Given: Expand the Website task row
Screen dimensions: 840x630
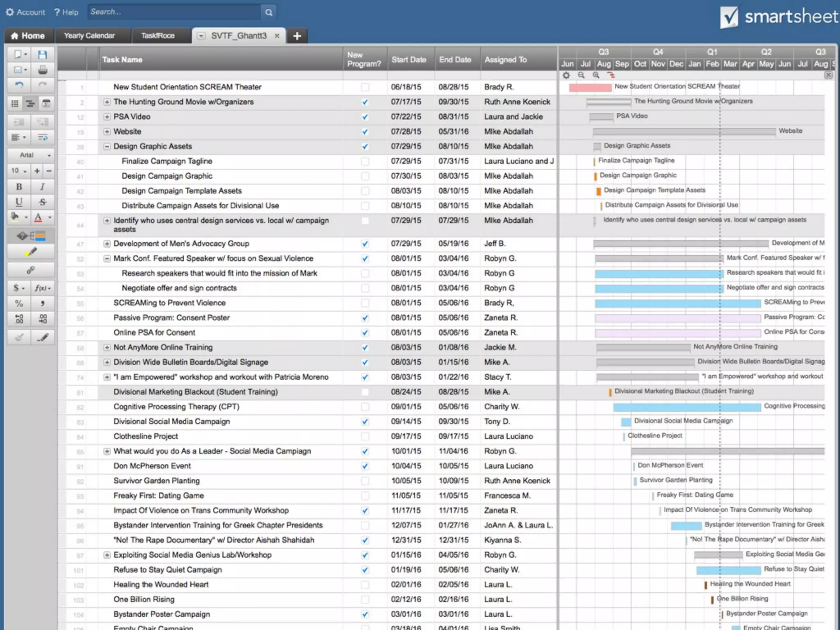Looking at the screenshot, I should [107, 132].
